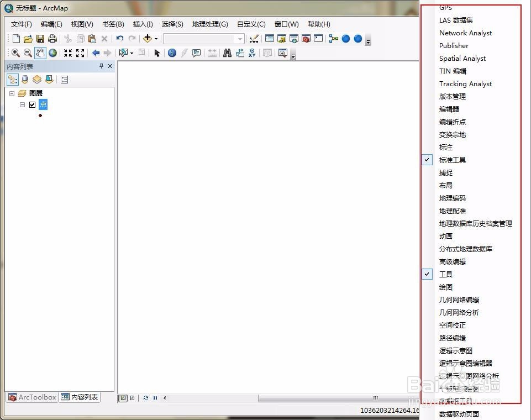Click Fixed Zoom Out arrows icon
531x420 pixels.
pos(80,53)
